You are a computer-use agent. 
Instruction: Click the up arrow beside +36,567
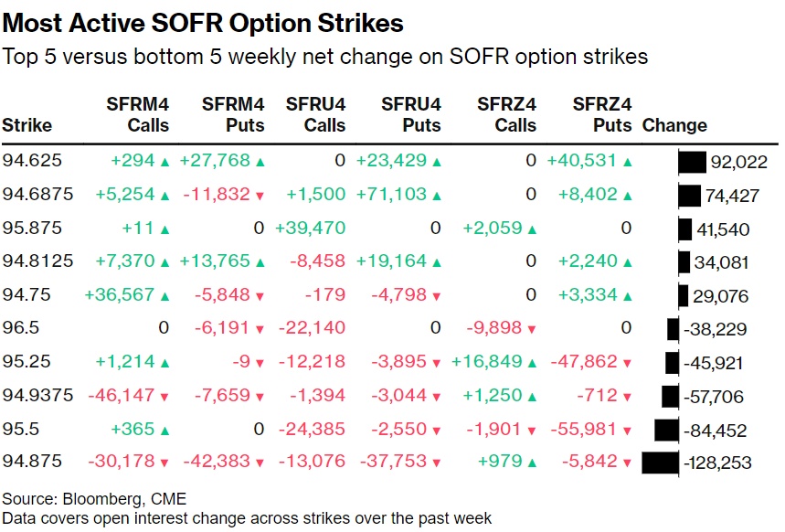(x=164, y=296)
